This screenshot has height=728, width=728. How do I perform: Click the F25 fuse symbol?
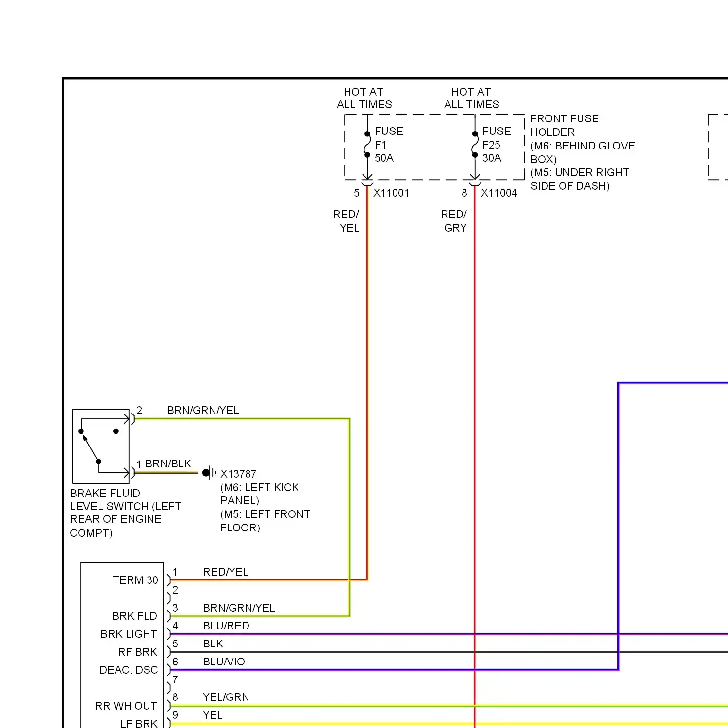(475, 145)
